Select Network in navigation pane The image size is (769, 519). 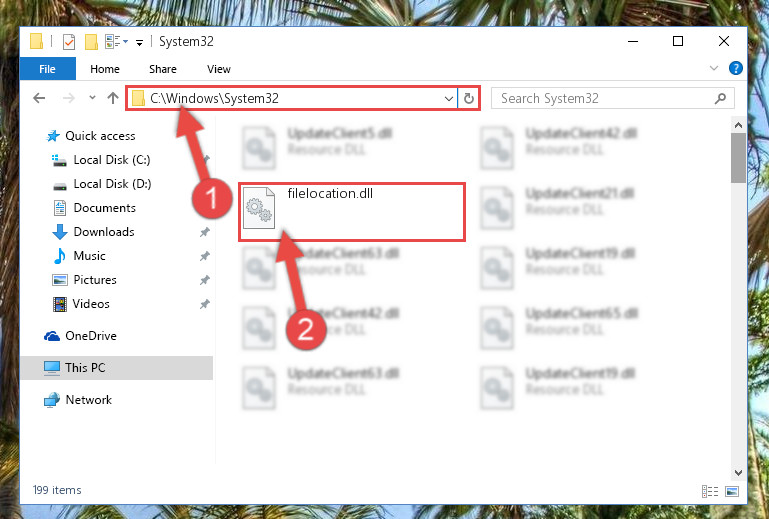coord(89,400)
